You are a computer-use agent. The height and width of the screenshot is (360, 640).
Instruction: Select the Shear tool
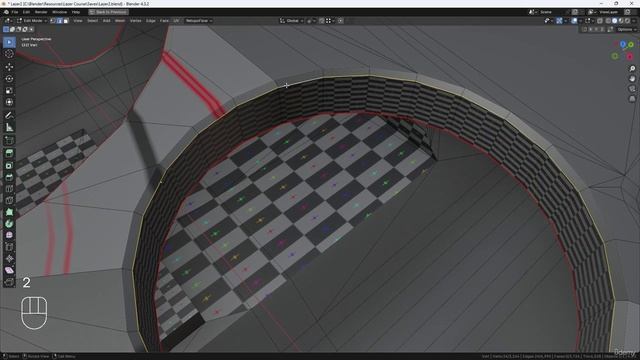(9, 270)
